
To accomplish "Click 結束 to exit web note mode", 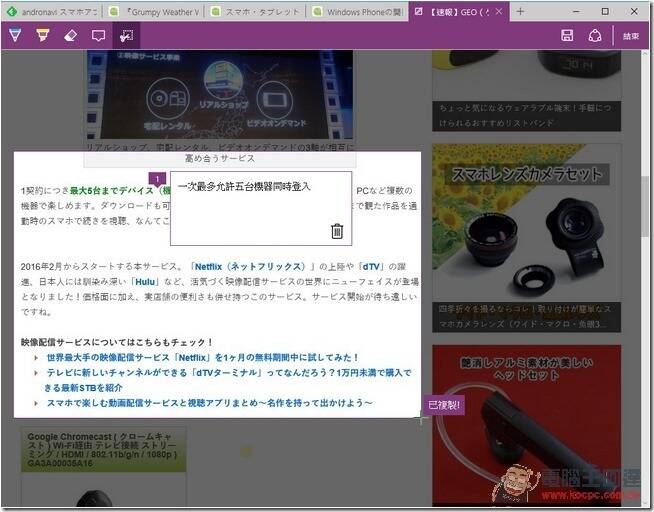I will [631, 36].
